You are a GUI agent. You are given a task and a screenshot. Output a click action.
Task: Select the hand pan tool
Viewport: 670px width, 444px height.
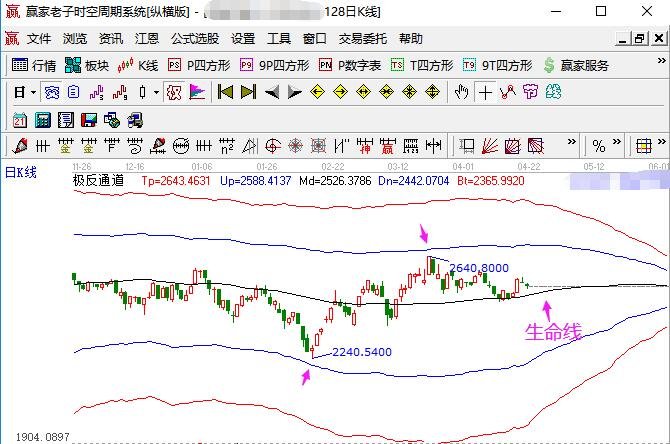tap(461, 92)
